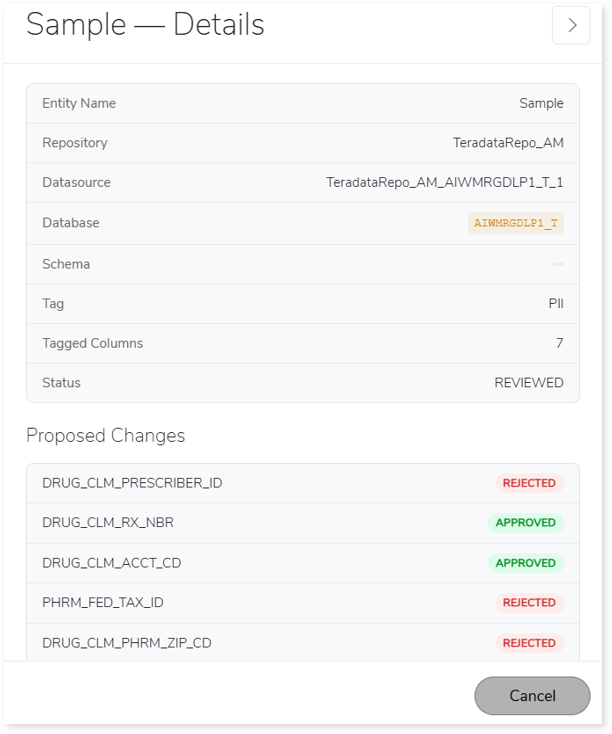
Task: Click the REJECTED badge for DRUG_CLM_PHRM_ZIP_CD
Action: coord(529,643)
